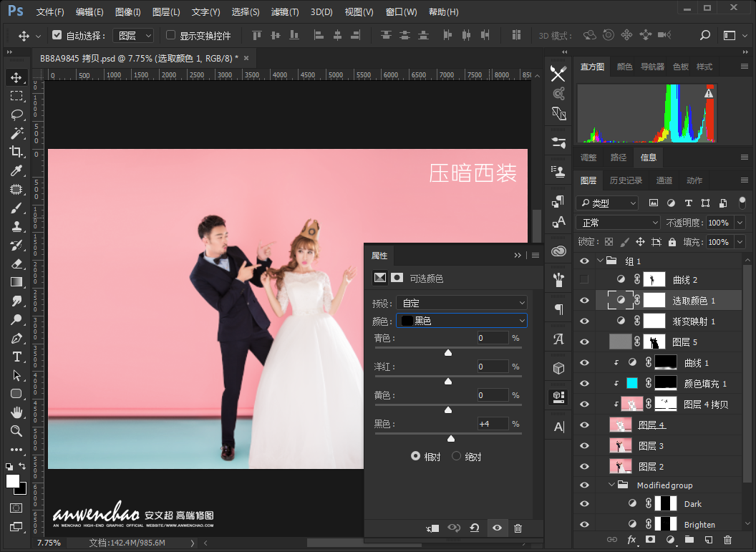Viewport: 756px width, 552px height.
Task: Toggle Quick Mask mode
Action: pyautogui.click(x=16, y=508)
